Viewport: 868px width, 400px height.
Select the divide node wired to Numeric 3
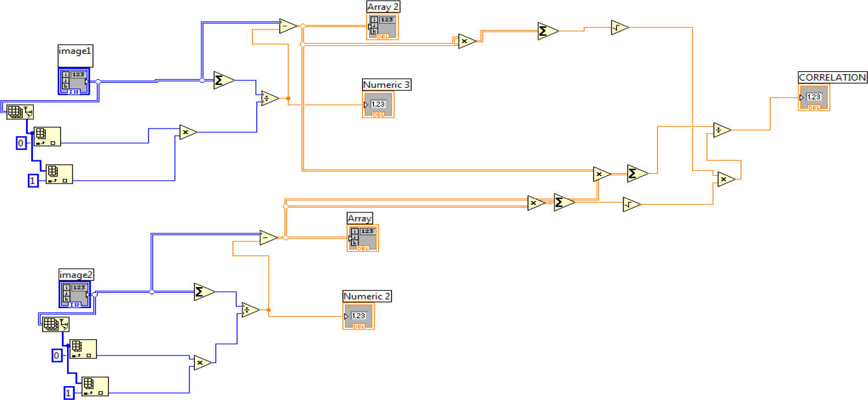[269, 98]
